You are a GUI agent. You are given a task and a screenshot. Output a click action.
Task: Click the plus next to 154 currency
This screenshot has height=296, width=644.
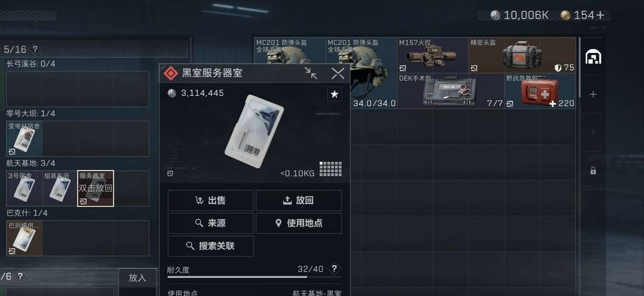(600, 15)
